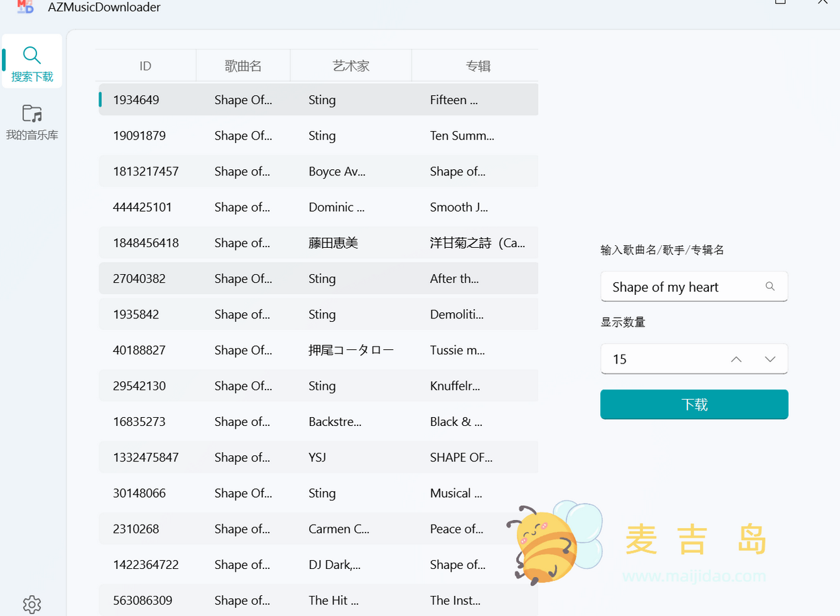Click album cell Black & ...
840x616 pixels.
(456, 421)
